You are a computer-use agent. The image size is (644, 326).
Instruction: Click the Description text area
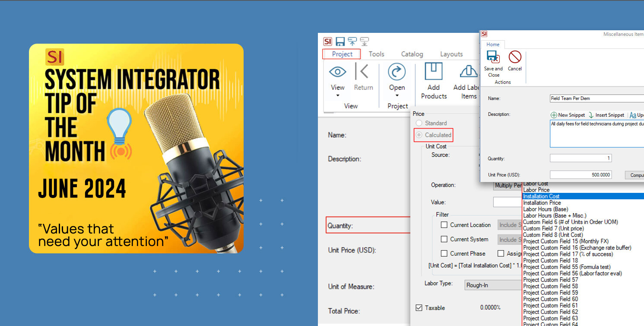[x=597, y=134]
